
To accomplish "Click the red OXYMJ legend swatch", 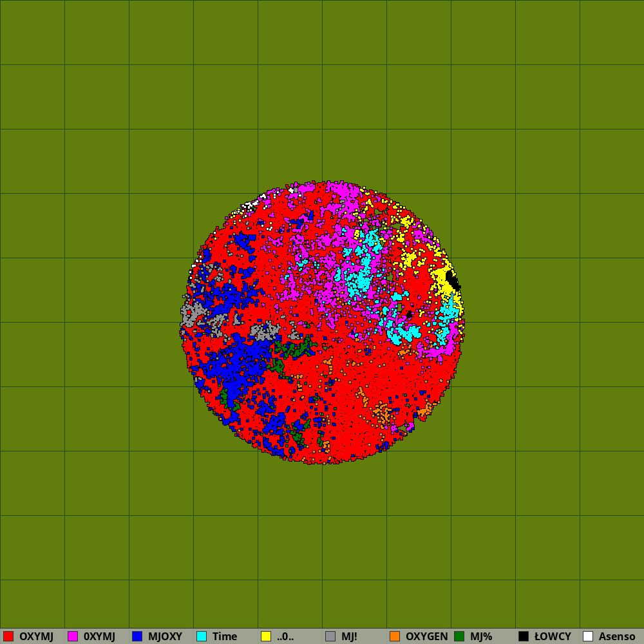I will click(8, 636).
